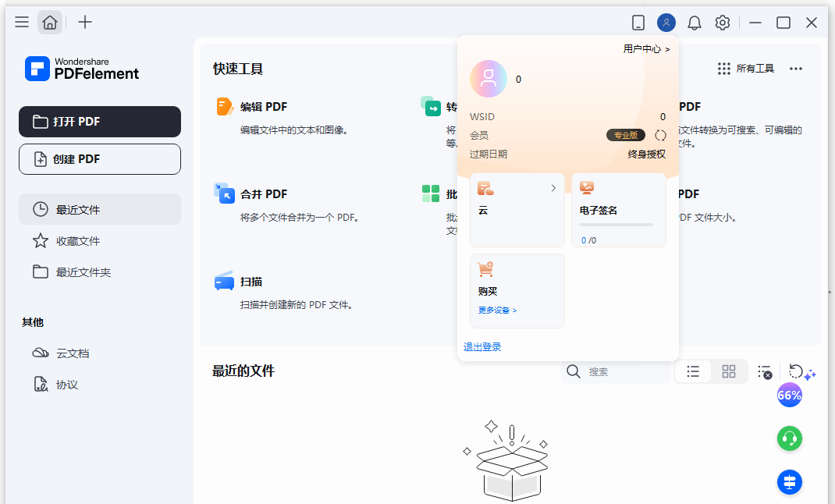
Task: Click the Edit PDF tool icon
Action: (x=225, y=107)
